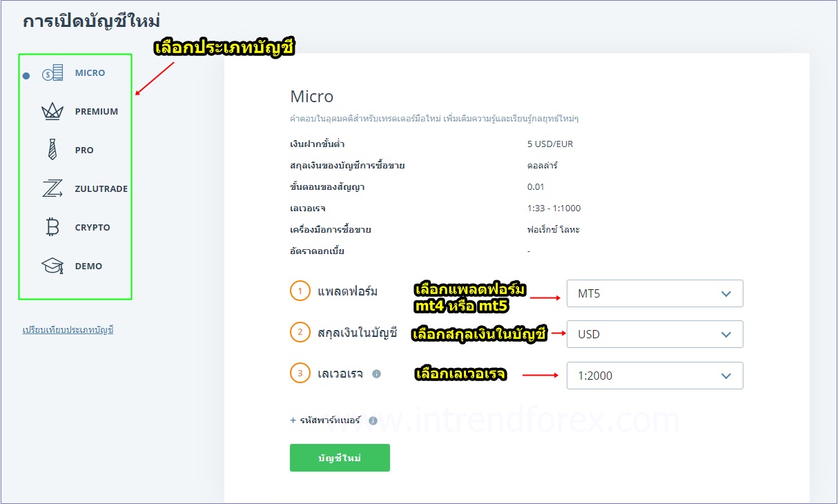Click the green new account button

coord(340,458)
